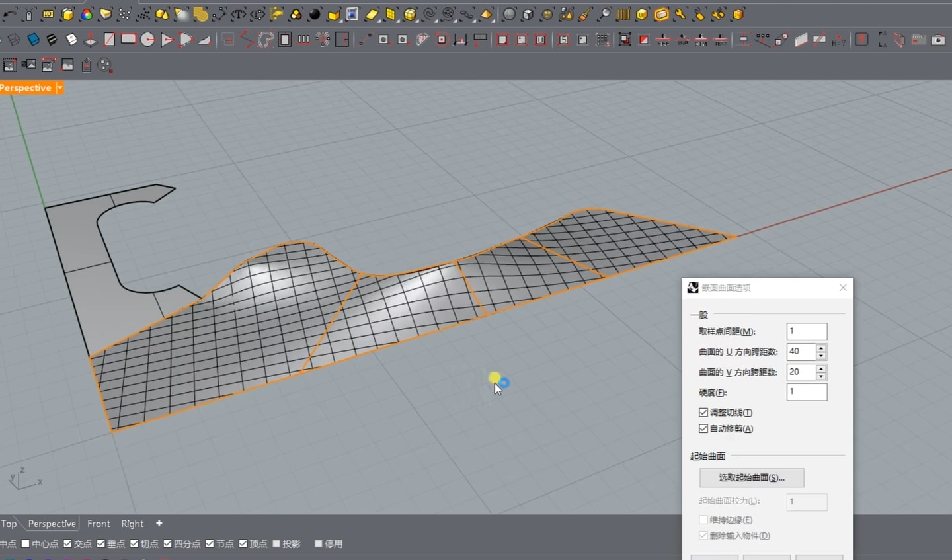Click the REF dimension icon
The image size is (952, 560).
(663, 40)
